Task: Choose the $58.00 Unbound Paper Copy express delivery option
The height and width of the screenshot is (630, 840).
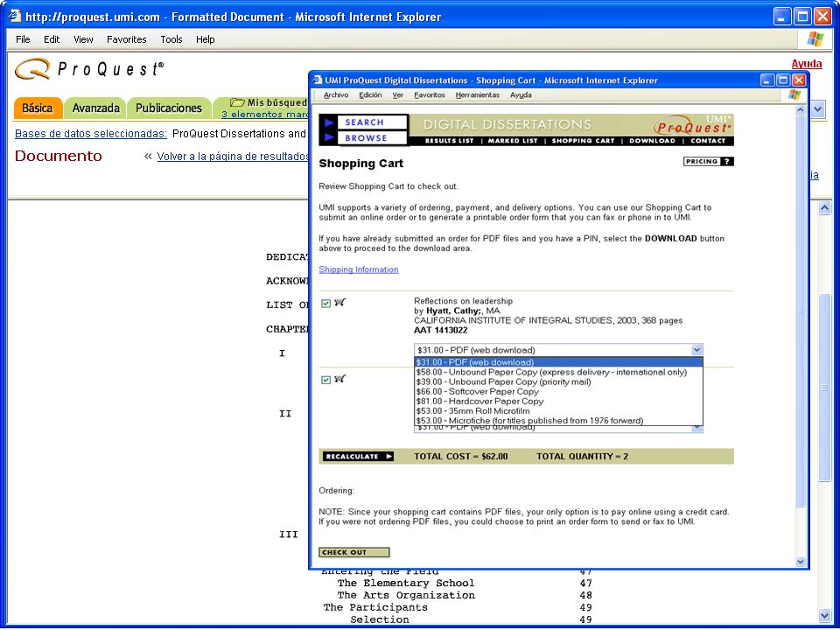Action: click(x=558, y=373)
